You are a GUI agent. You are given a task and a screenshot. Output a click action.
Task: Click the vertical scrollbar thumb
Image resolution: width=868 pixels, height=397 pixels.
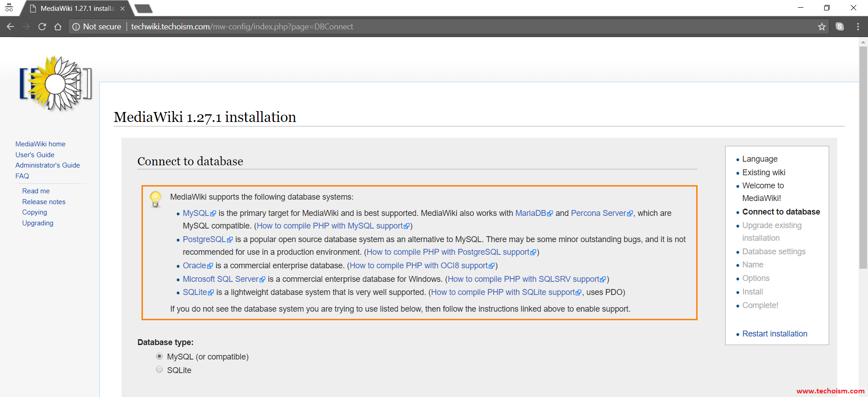pos(863,158)
